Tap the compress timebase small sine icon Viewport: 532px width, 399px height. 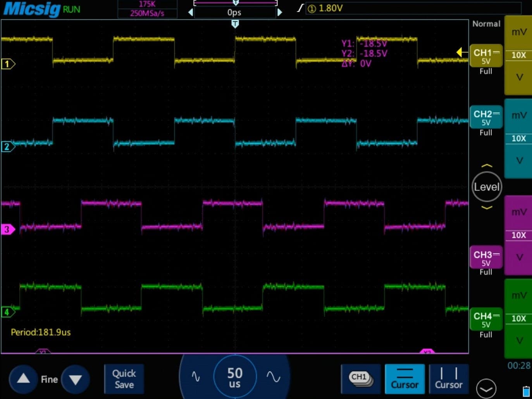196,377
